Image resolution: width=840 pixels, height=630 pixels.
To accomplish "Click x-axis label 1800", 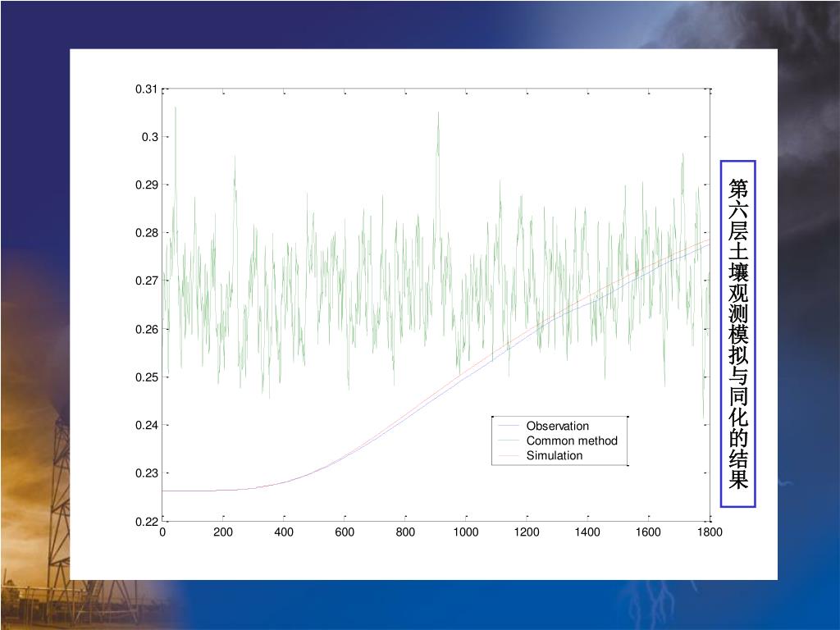I will pyautogui.click(x=710, y=532).
